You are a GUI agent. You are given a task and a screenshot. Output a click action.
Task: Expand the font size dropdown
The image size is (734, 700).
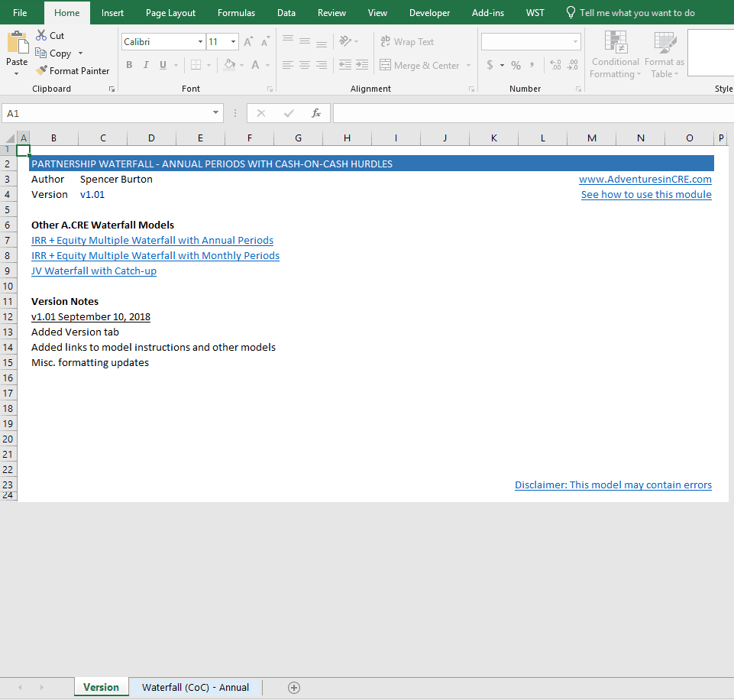(x=233, y=42)
